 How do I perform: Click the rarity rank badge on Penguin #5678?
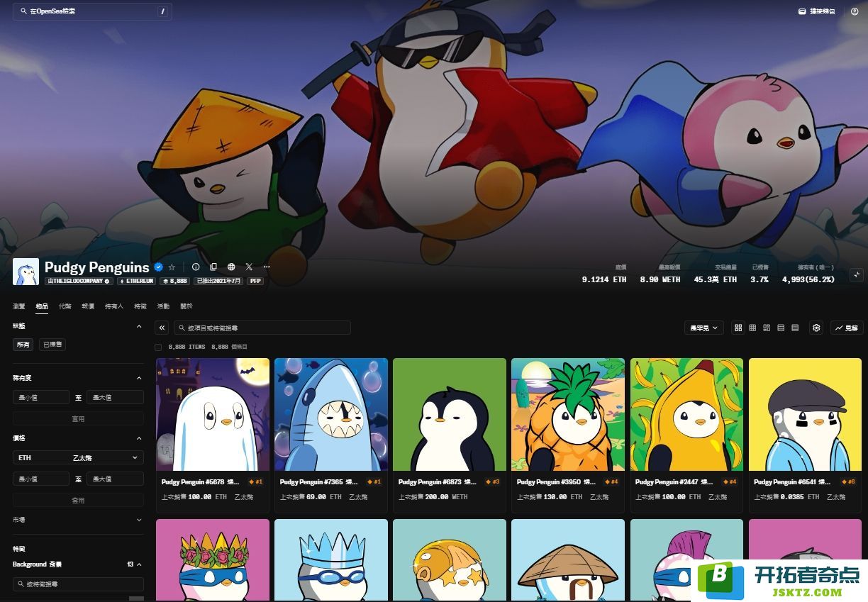pyautogui.click(x=256, y=481)
